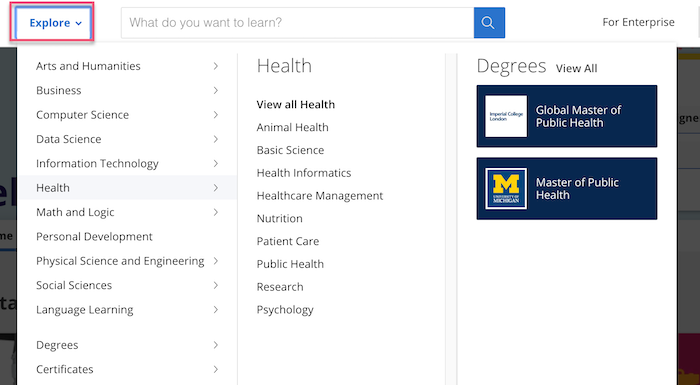Expand the Arts and Humanities chevron arrow

(x=216, y=66)
